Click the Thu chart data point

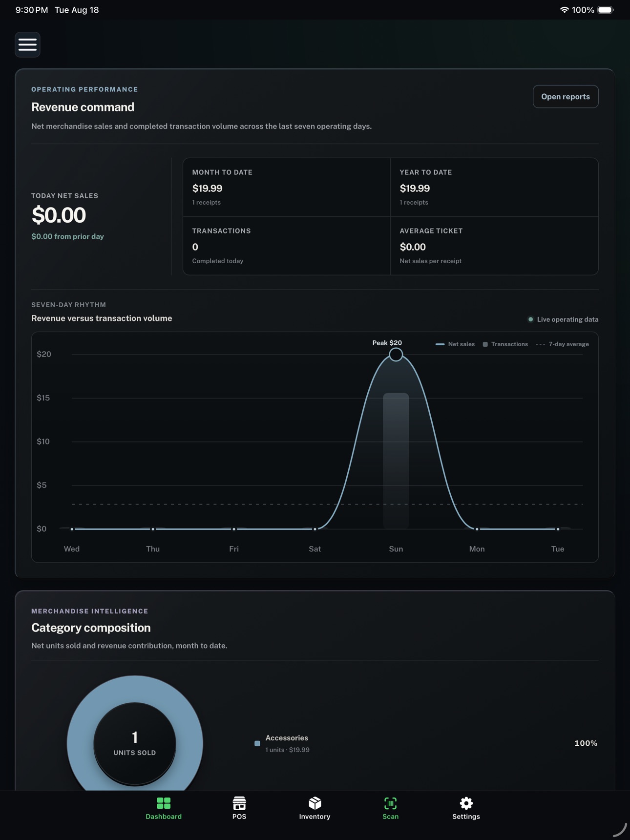[153, 529]
